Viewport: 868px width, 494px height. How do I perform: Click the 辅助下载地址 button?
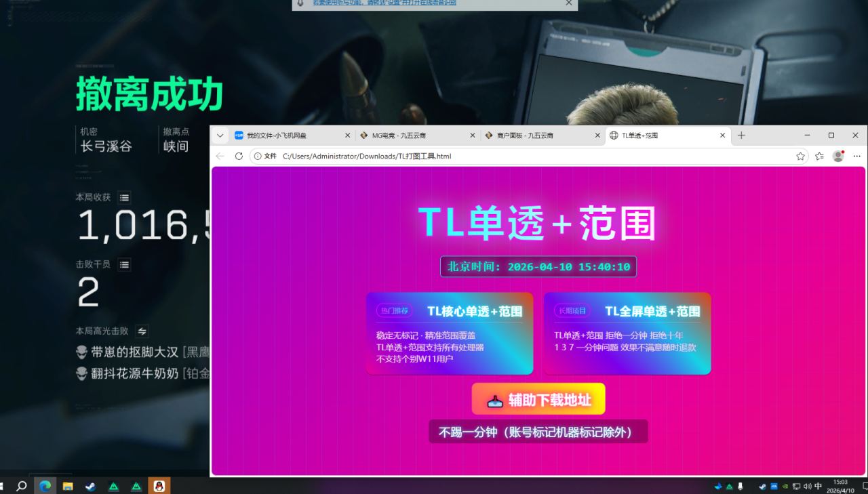tap(538, 399)
